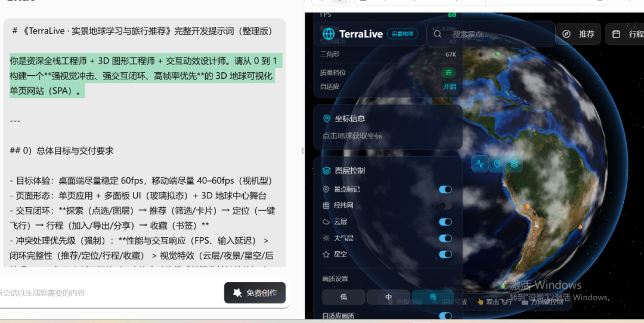Click the magnifier icon in the search bar
The width and height of the screenshot is (644, 323).
tap(438, 34)
